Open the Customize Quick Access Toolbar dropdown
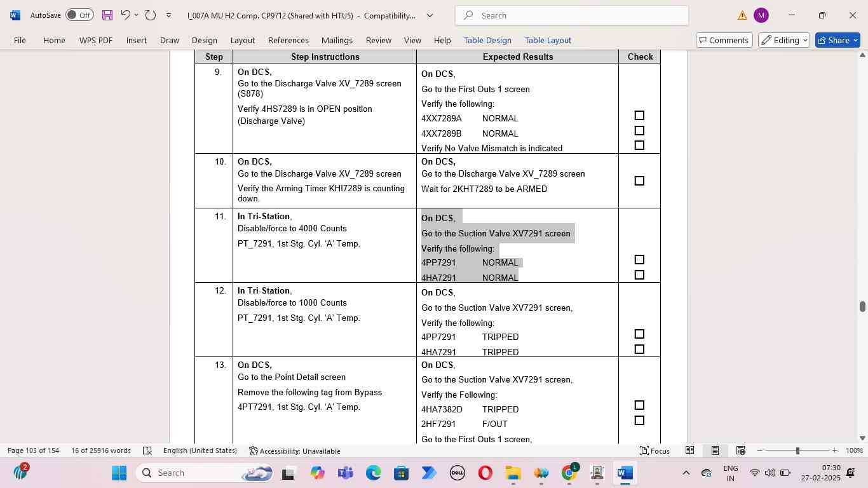 (168, 15)
